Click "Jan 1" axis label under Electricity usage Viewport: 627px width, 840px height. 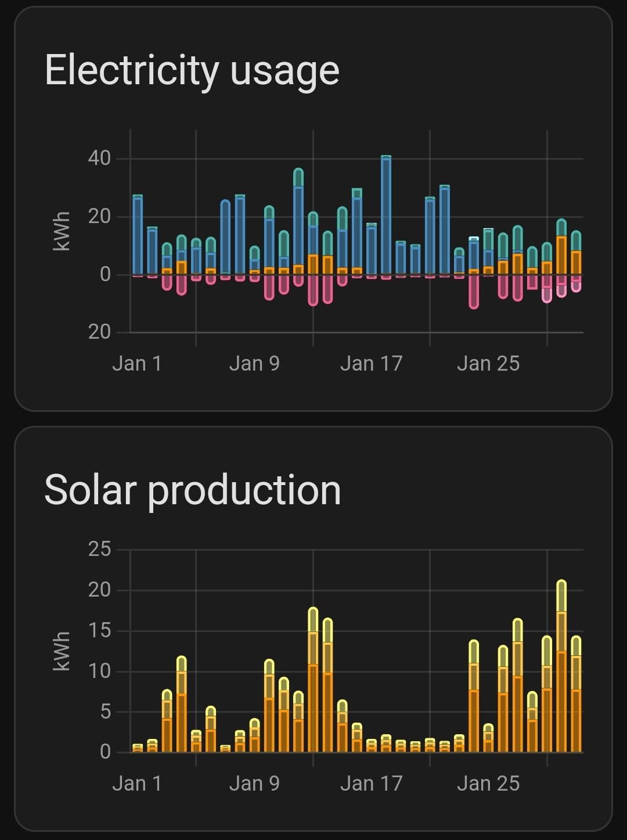coord(137,364)
